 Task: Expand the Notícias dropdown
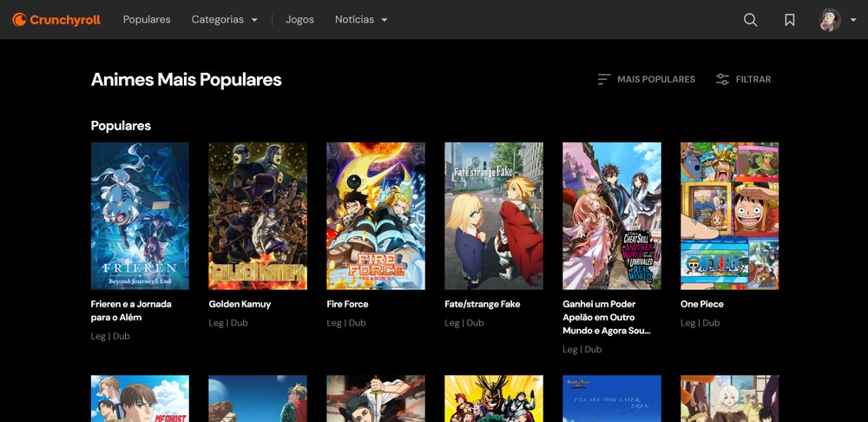coord(361,19)
